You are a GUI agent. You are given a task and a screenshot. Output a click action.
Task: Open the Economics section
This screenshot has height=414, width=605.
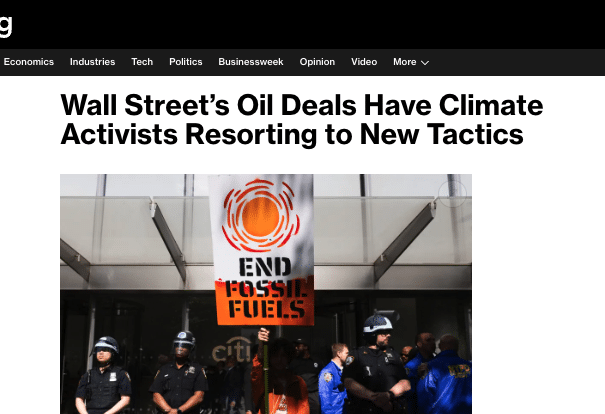coord(29,62)
